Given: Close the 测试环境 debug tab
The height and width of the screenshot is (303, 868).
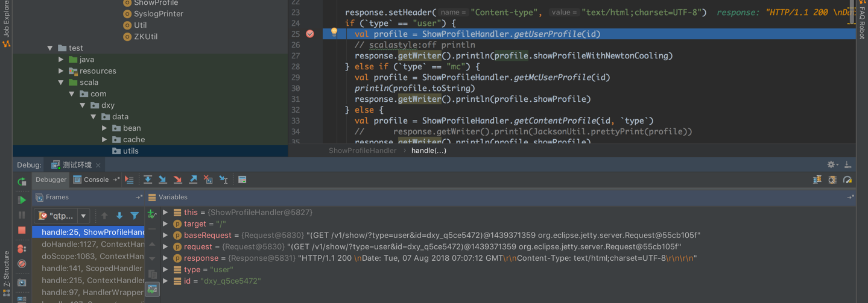Looking at the screenshot, I should pos(98,165).
